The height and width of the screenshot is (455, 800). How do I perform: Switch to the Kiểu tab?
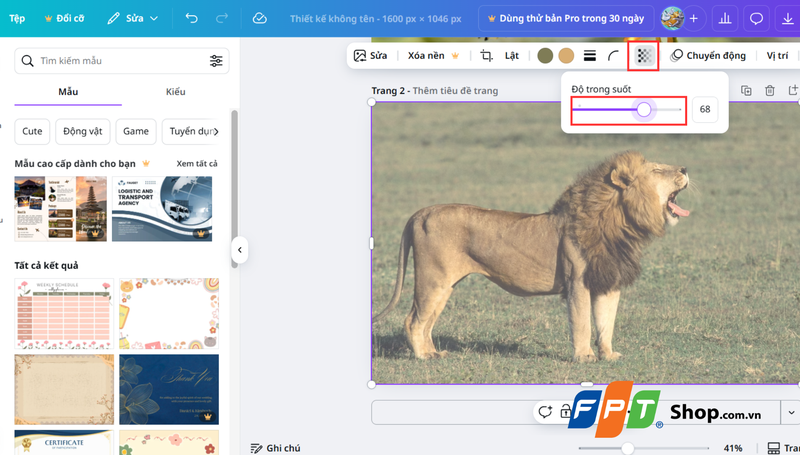point(176,92)
